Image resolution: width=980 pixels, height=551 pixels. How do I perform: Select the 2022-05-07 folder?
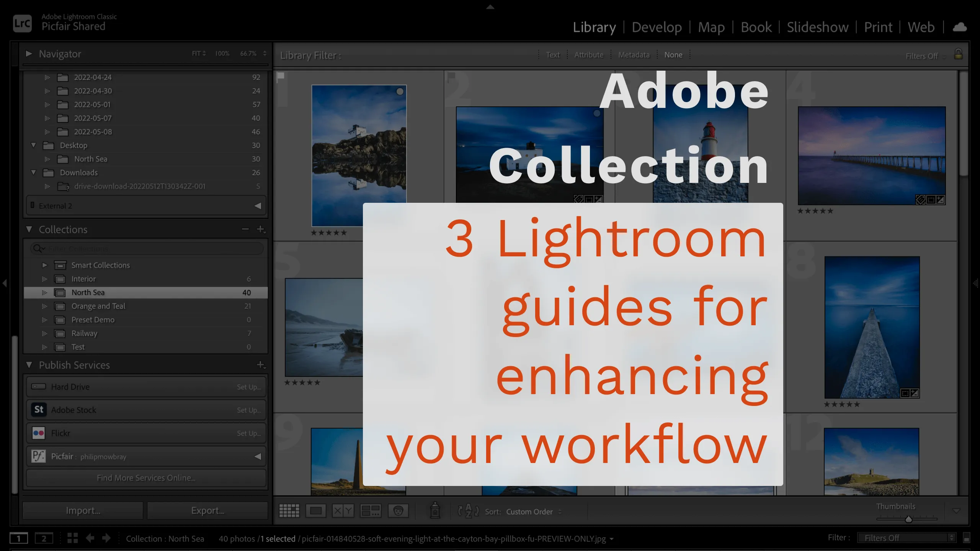click(145, 118)
